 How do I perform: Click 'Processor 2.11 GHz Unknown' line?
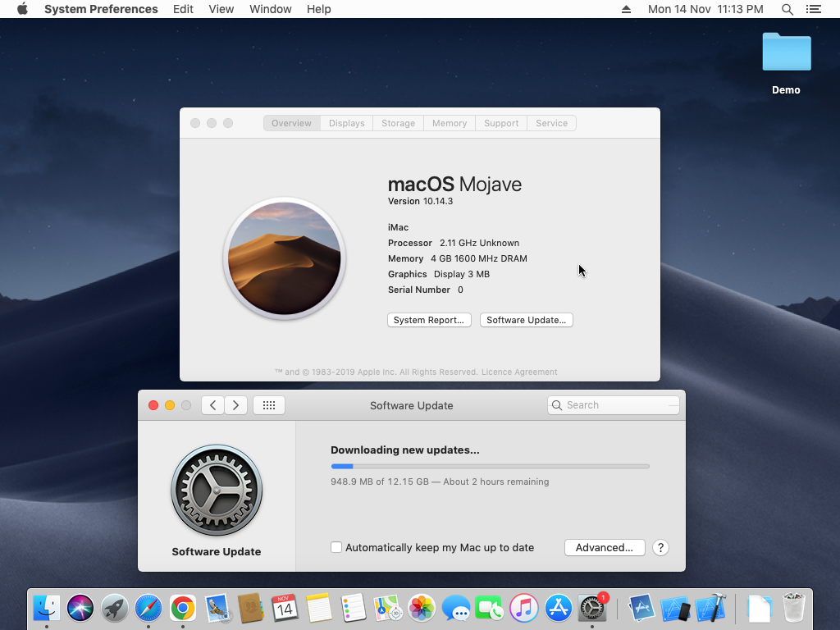tap(454, 243)
